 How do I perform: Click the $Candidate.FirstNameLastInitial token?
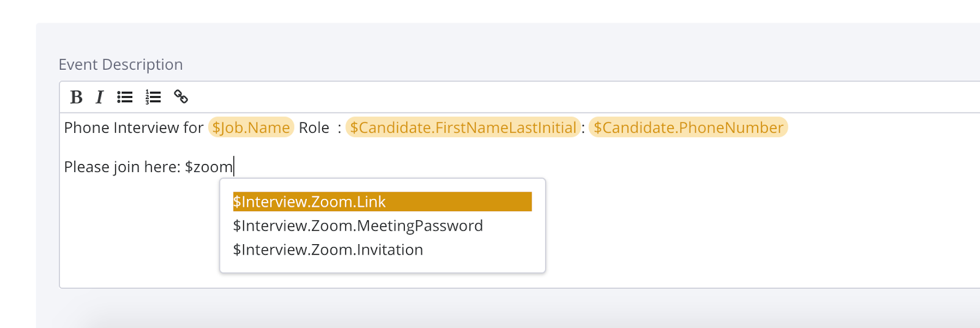tap(462, 127)
